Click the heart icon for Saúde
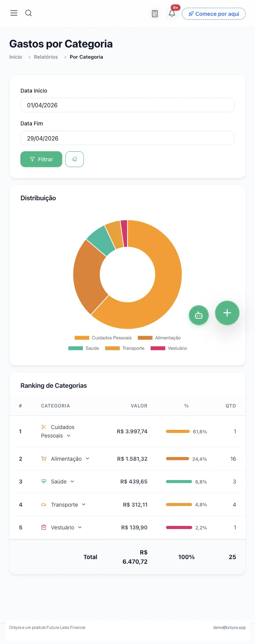Screen dimensions: 255x644 (44, 482)
